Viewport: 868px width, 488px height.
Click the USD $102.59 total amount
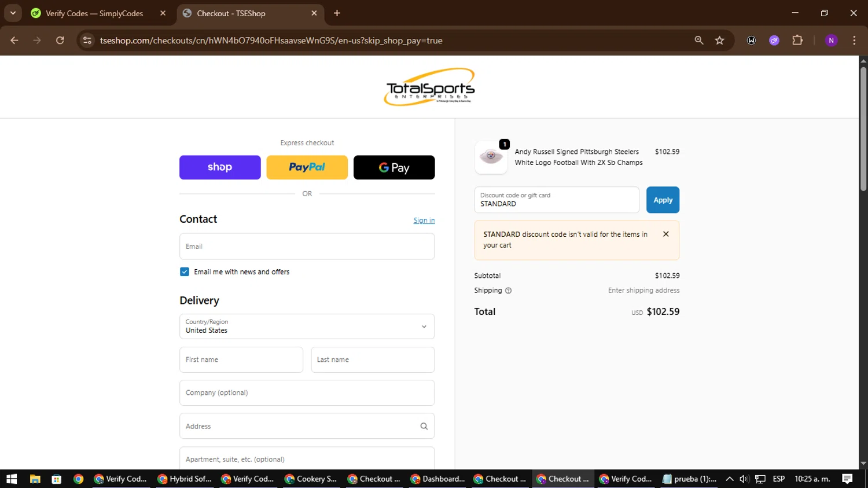point(656,312)
